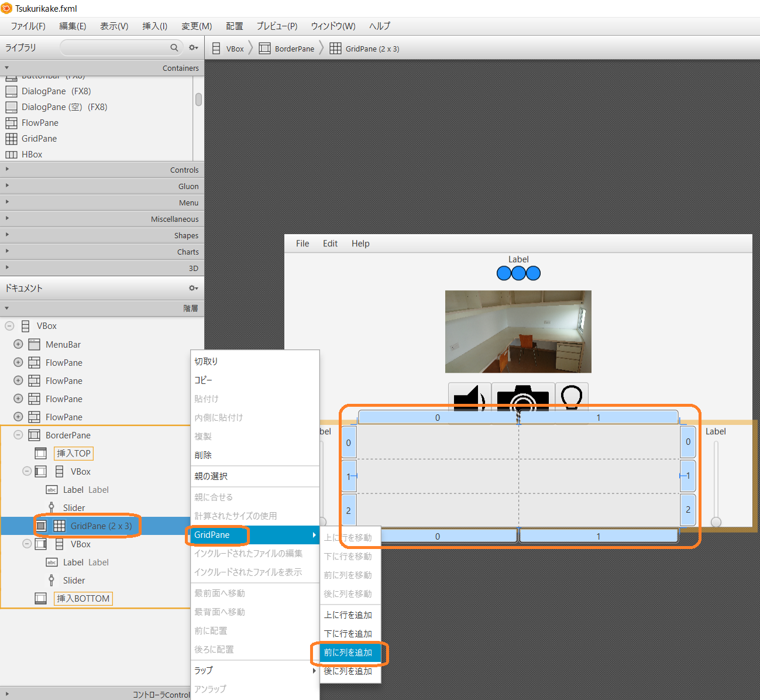Collapse the root VBox node
Image resolution: width=760 pixels, height=700 pixels.
pos(9,326)
